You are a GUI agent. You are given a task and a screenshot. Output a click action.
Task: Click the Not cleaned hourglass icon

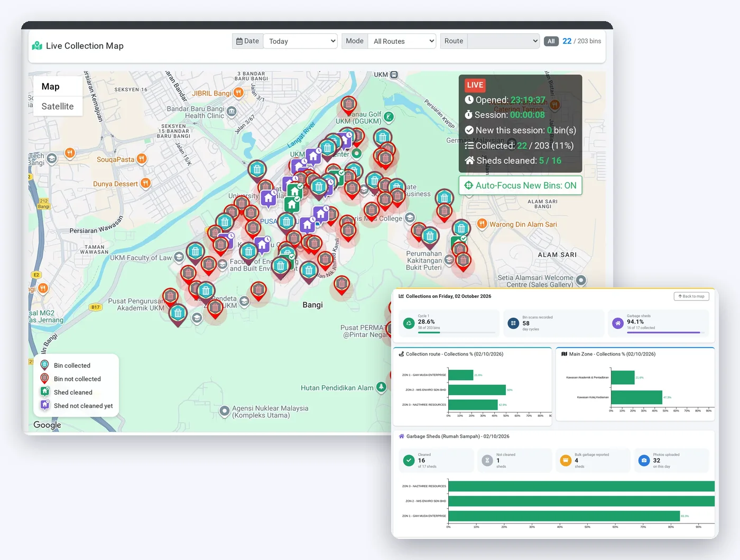point(487,461)
